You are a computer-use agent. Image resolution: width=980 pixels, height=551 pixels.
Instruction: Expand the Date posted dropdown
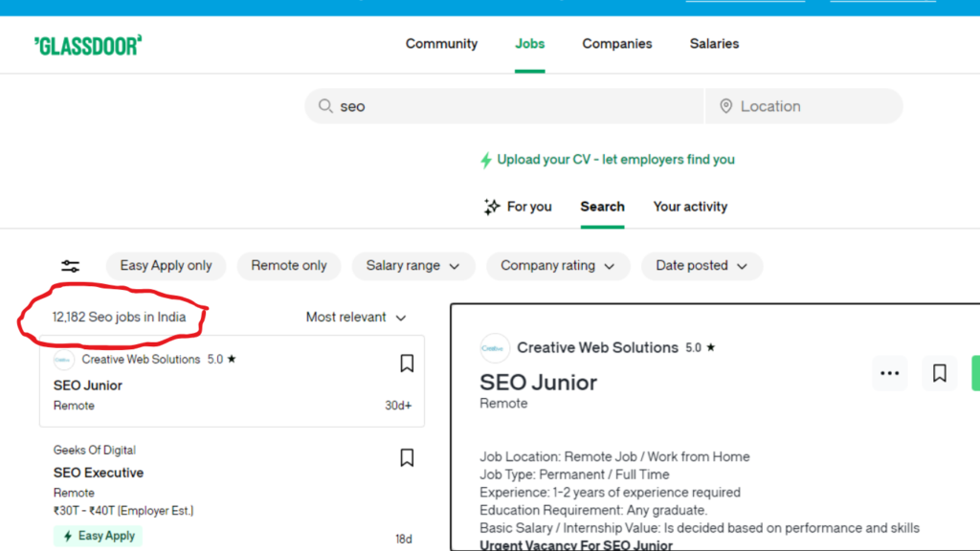702,266
